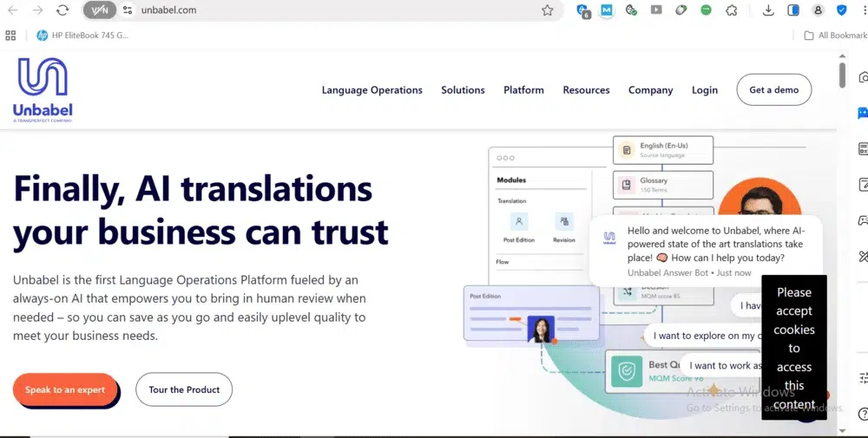This screenshot has height=438, width=868.
Task: Open the Platform menu
Action: coord(523,90)
